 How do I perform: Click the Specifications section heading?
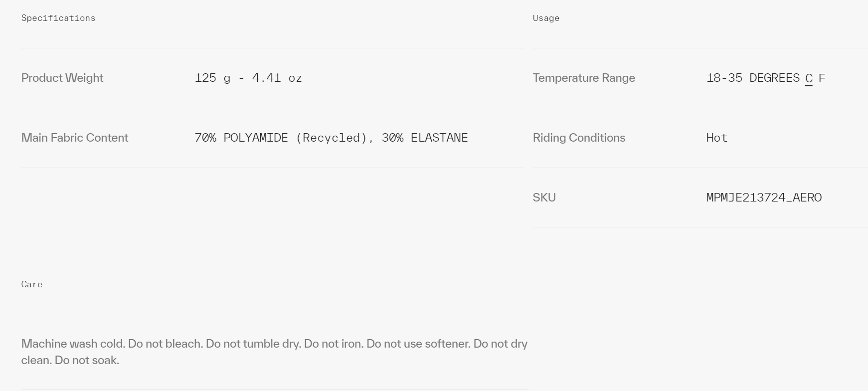(58, 18)
